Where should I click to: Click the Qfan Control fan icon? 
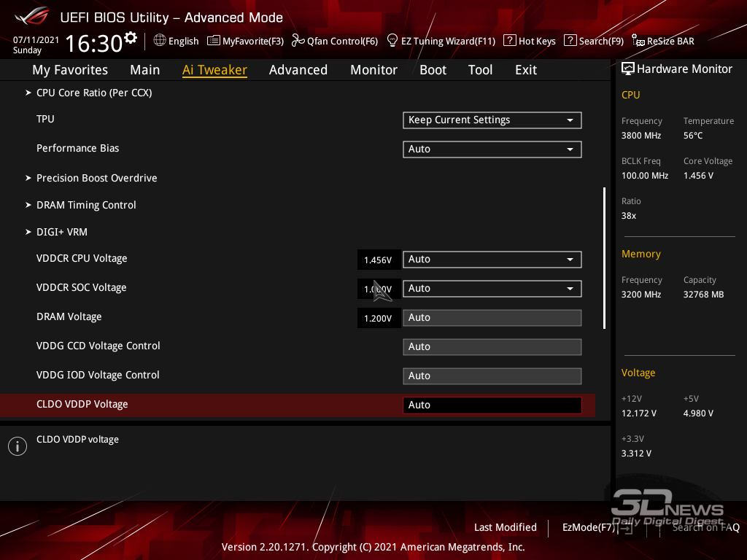[298, 41]
